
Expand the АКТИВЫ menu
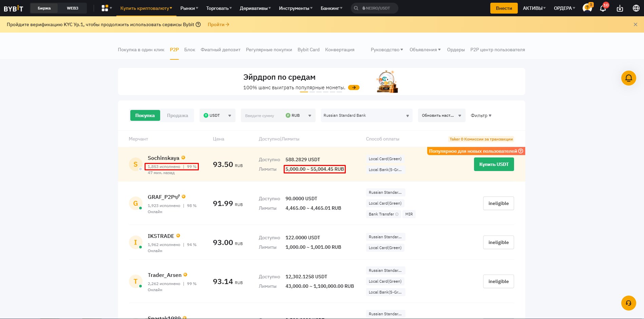534,8
